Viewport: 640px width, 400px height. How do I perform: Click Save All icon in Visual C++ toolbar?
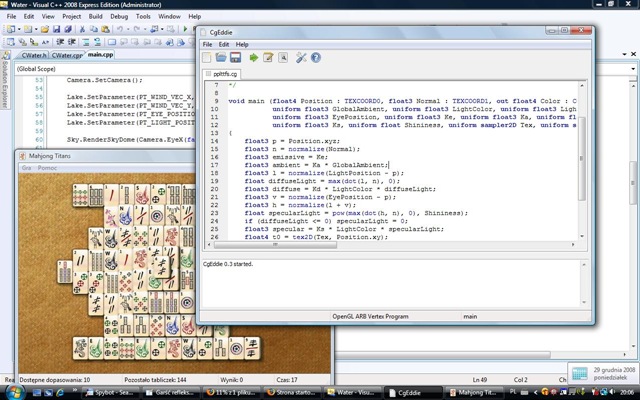[x=68, y=29]
